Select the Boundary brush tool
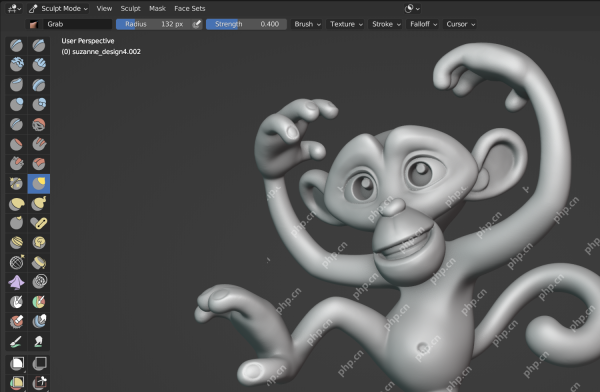Viewport: 600px width, 392px height. tap(39, 262)
